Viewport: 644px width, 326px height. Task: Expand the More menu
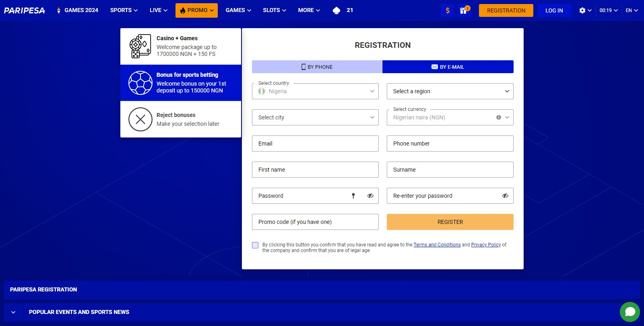[309, 10]
